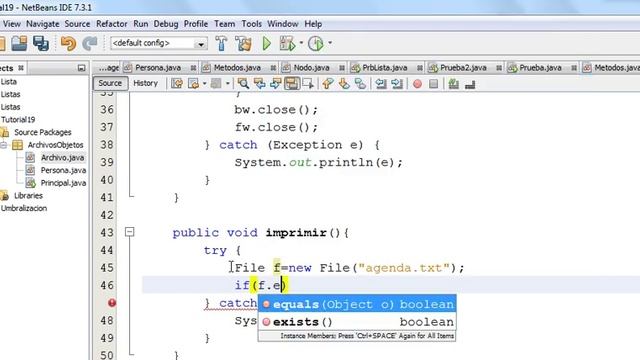Click the Save All icon

click(41, 43)
